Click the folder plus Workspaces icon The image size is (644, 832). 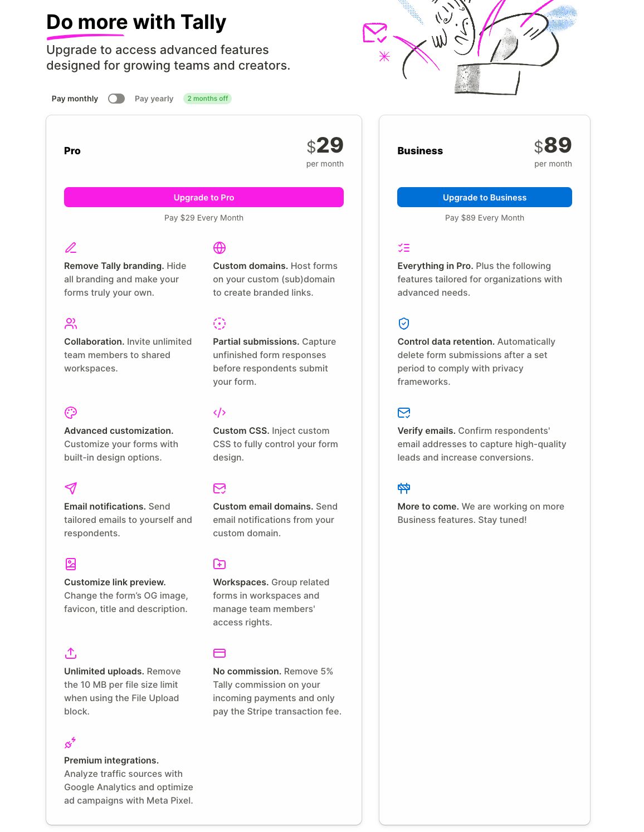[219, 564]
